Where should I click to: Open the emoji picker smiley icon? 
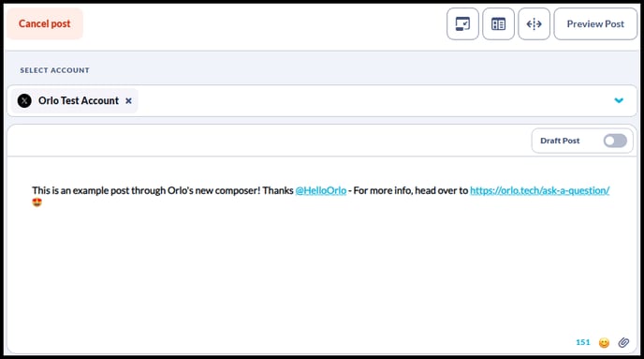tap(604, 342)
